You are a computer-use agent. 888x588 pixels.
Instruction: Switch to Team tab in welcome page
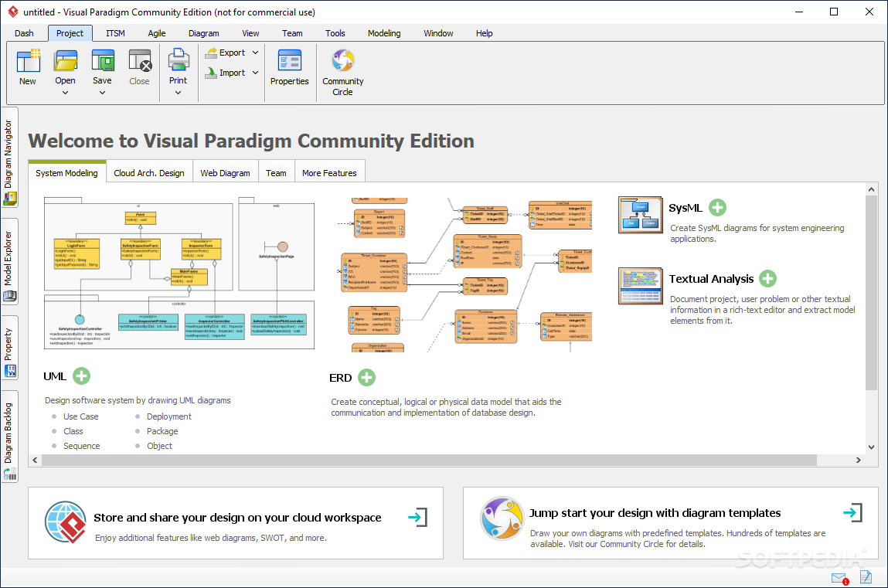point(277,173)
